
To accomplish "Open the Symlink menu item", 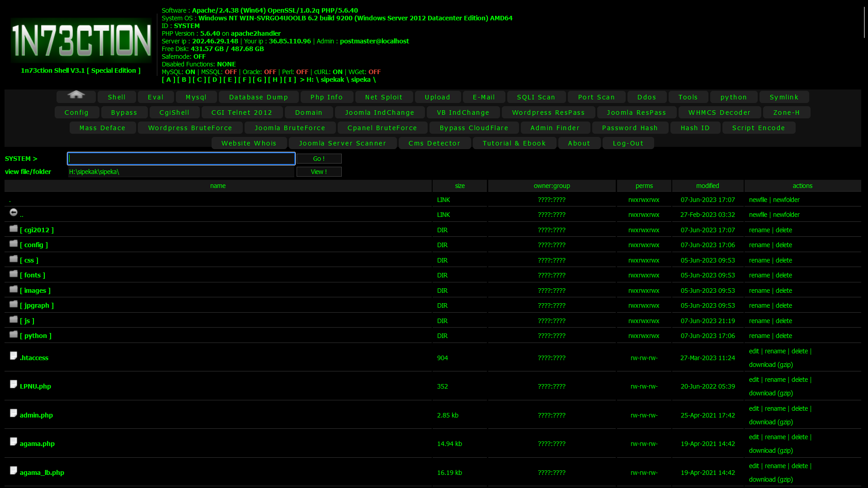I will coord(784,97).
